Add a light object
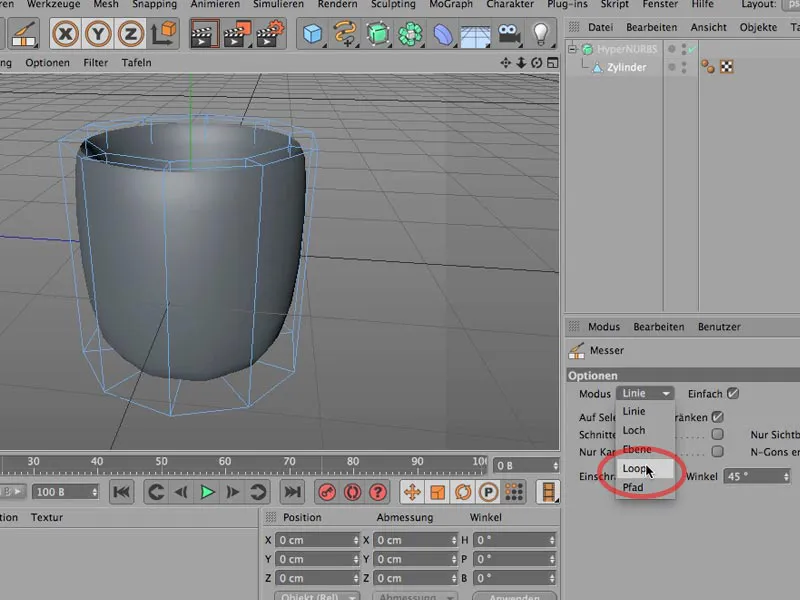Screen dimensions: 800x600 [540, 34]
